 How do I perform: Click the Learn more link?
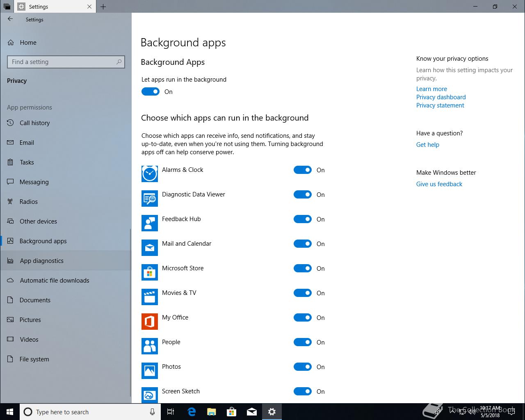tap(431, 89)
